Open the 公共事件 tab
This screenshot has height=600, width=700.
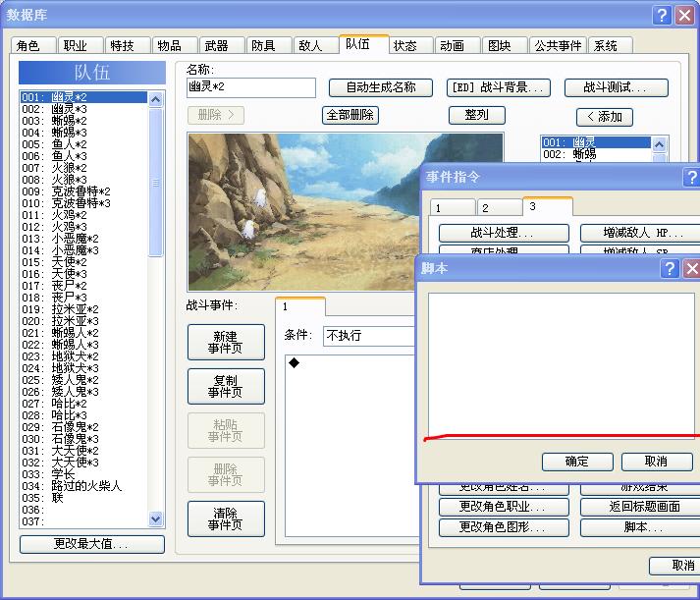558,45
